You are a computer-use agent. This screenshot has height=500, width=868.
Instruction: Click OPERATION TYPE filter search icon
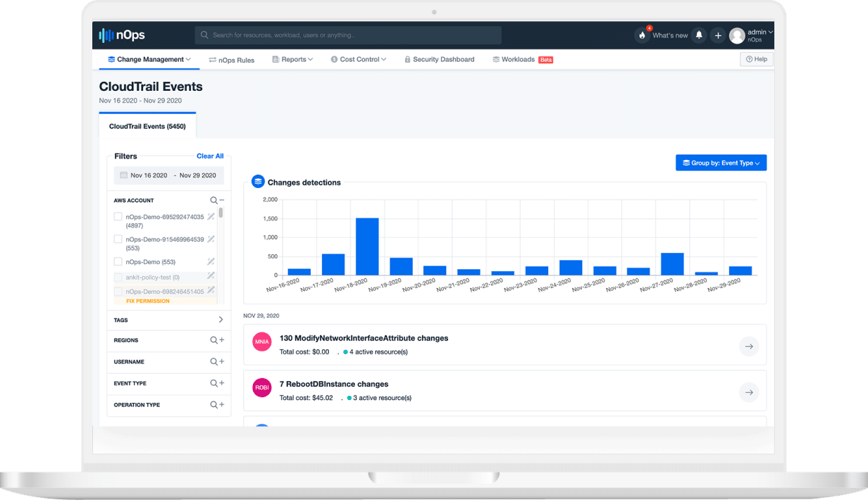pyautogui.click(x=213, y=405)
